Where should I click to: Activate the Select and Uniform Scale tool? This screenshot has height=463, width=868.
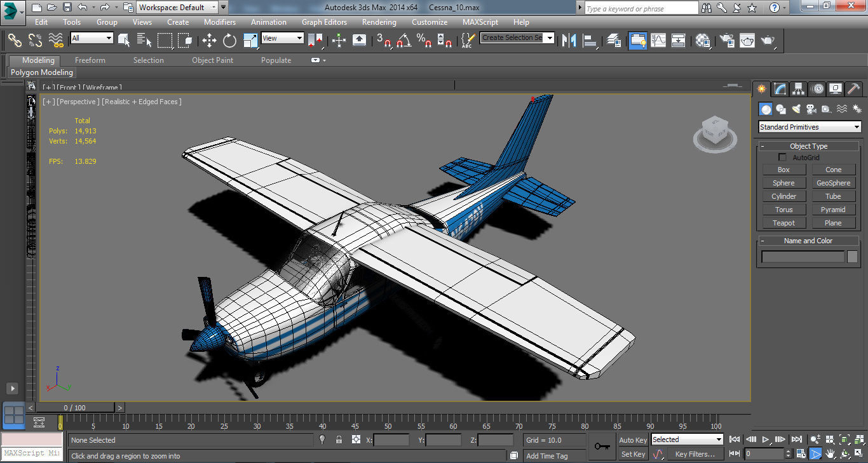click(250, 41)
